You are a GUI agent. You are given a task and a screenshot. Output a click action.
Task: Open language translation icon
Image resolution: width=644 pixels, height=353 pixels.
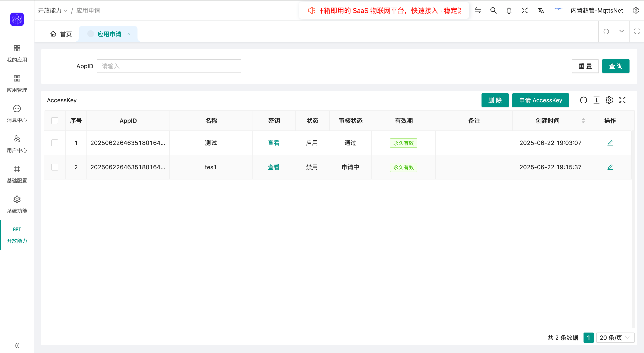[x=541, y=10]
